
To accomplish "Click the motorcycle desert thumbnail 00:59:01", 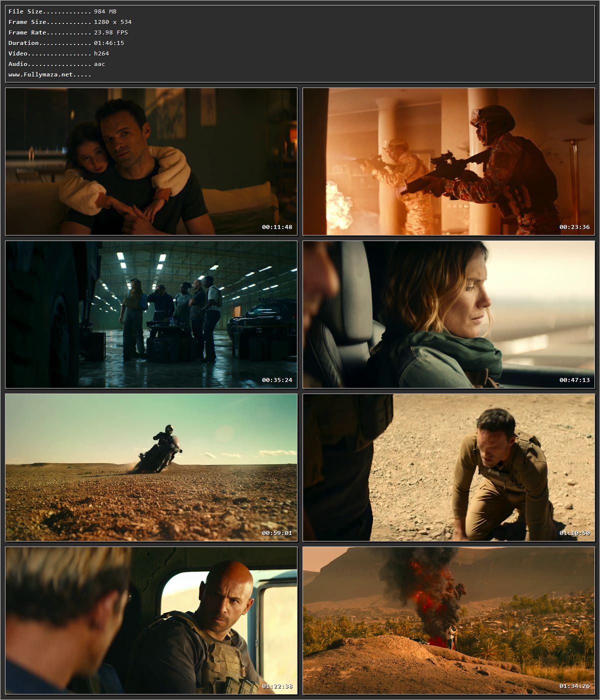I will point(151,467).
